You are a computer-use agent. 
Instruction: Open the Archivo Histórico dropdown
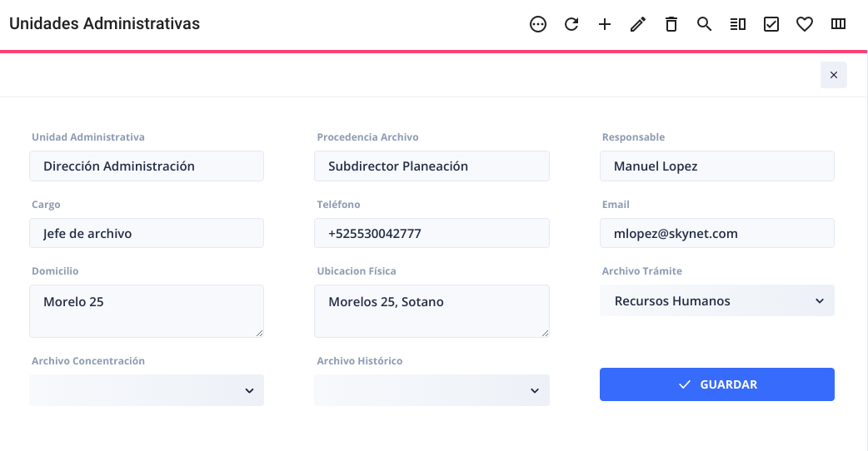pos(432,390)
